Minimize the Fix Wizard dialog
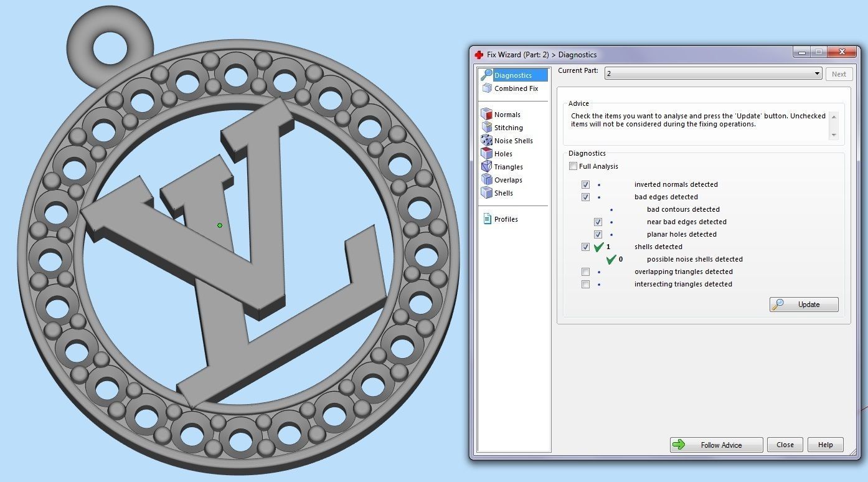The width and height of the screenshot is (868, 482). [x=802, y=53]
